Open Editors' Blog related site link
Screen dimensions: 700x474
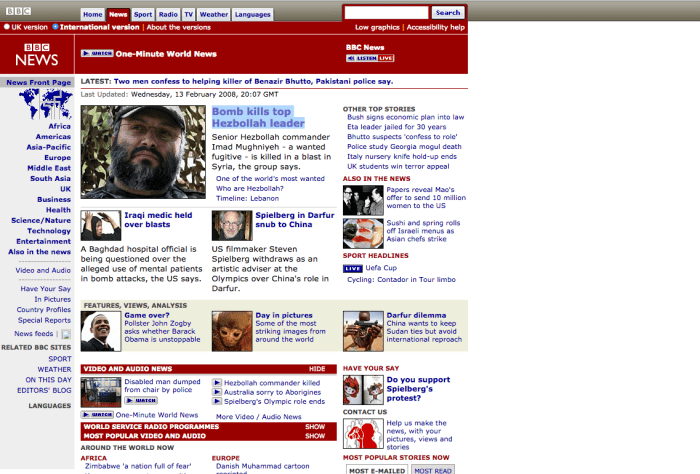coord(44,391)
